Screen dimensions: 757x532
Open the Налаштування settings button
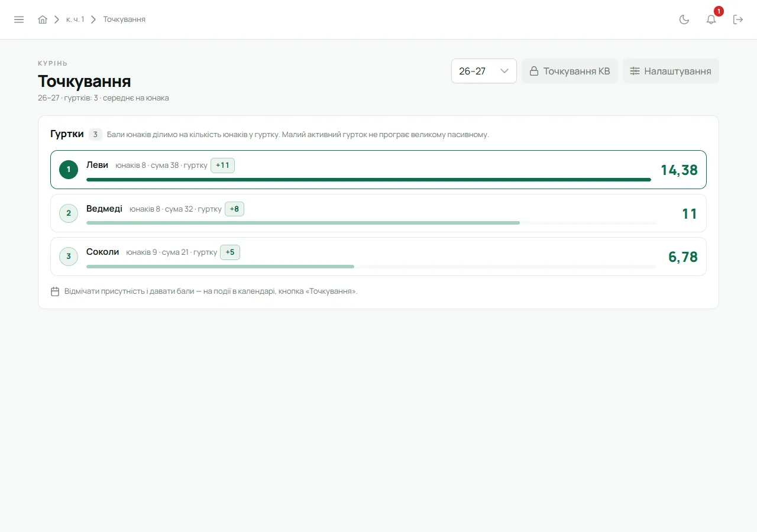tap(671, 71)
